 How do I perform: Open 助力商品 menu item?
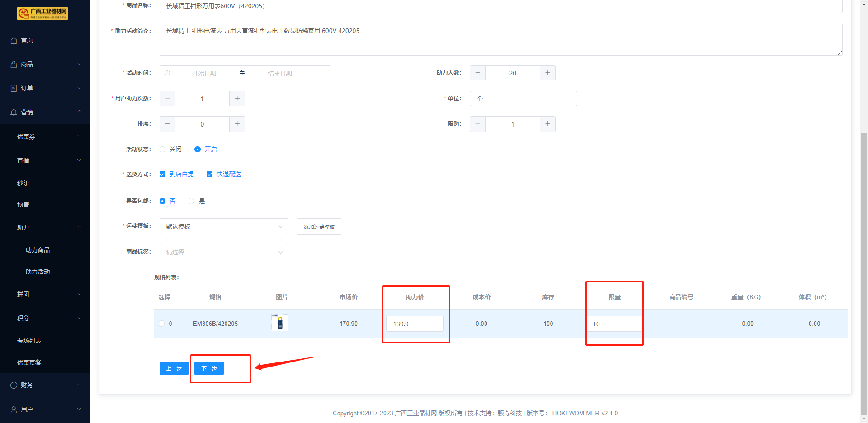(x=38, y=250)
